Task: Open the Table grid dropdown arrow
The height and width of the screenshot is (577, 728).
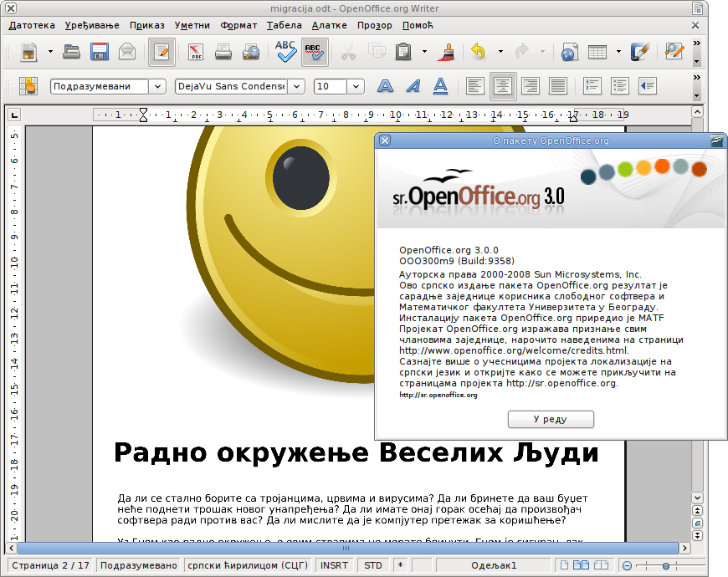Action: (x=618, y=52)
